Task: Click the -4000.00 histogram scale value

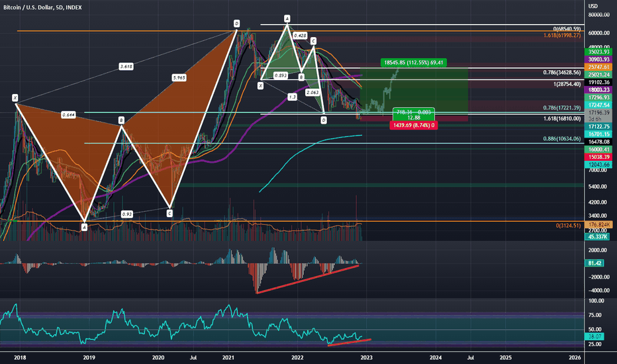Action: pos(598,291)
